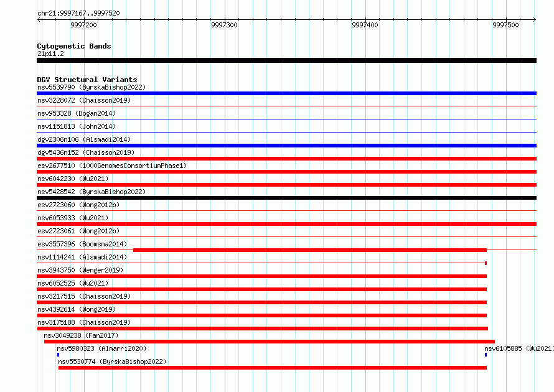The width and height of the screenshot is (554, 392).
Task: Select the thin blue line under nsv953328
Action: (x=286, y=119)
